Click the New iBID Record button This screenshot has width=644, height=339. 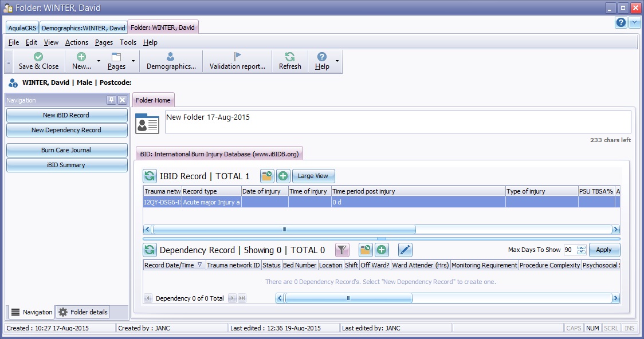click(66, 115)
